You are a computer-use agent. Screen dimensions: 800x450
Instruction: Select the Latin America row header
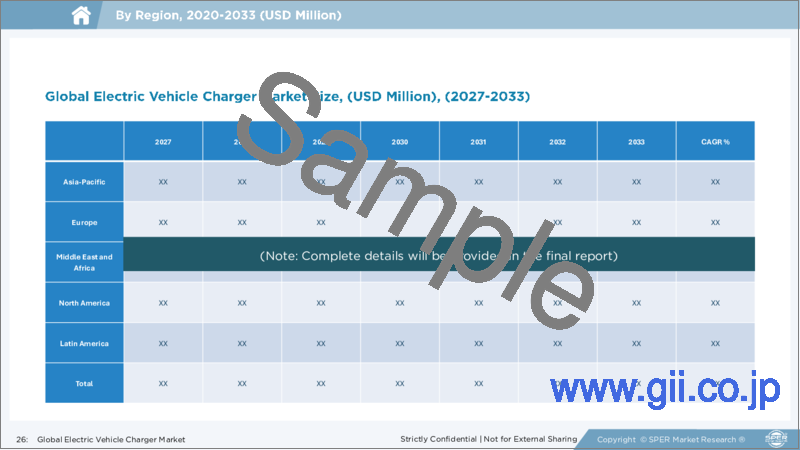tap(84, 343)
